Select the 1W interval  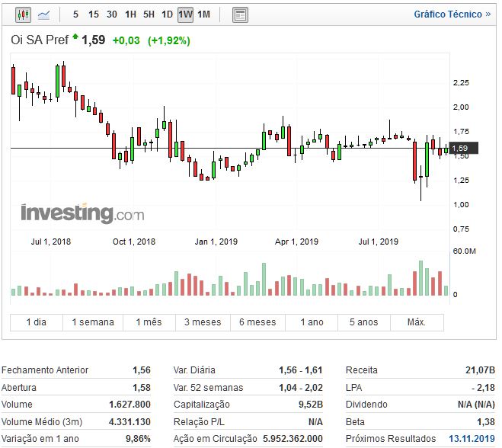(185, 14)
